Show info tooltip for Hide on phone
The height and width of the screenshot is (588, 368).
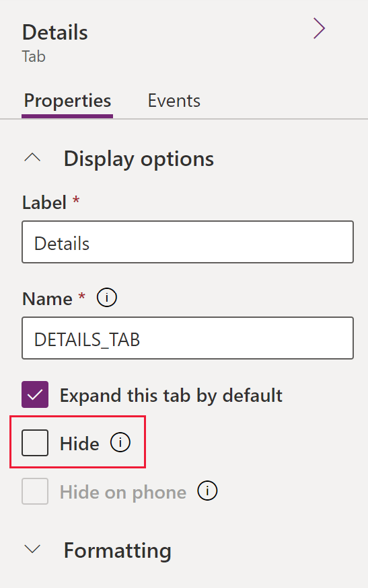click(207, 491)
